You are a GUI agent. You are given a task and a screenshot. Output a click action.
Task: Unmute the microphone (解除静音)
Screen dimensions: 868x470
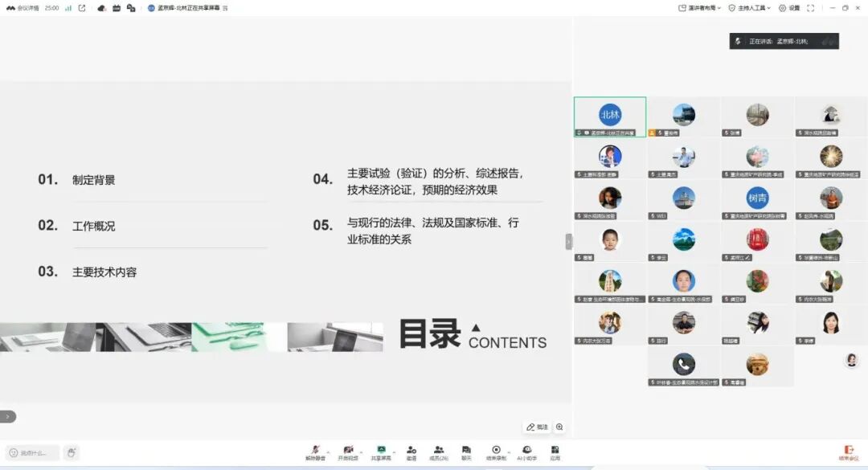point(317,450)
